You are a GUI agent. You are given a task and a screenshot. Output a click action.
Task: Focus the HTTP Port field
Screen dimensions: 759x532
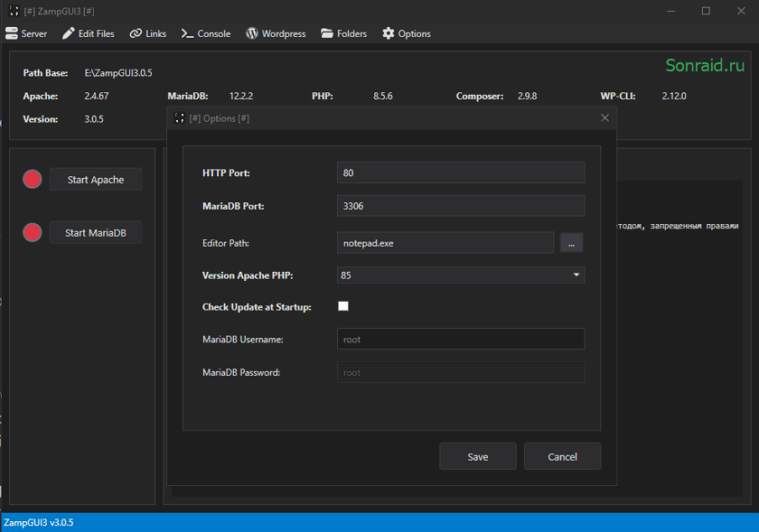tap(461, 173)
